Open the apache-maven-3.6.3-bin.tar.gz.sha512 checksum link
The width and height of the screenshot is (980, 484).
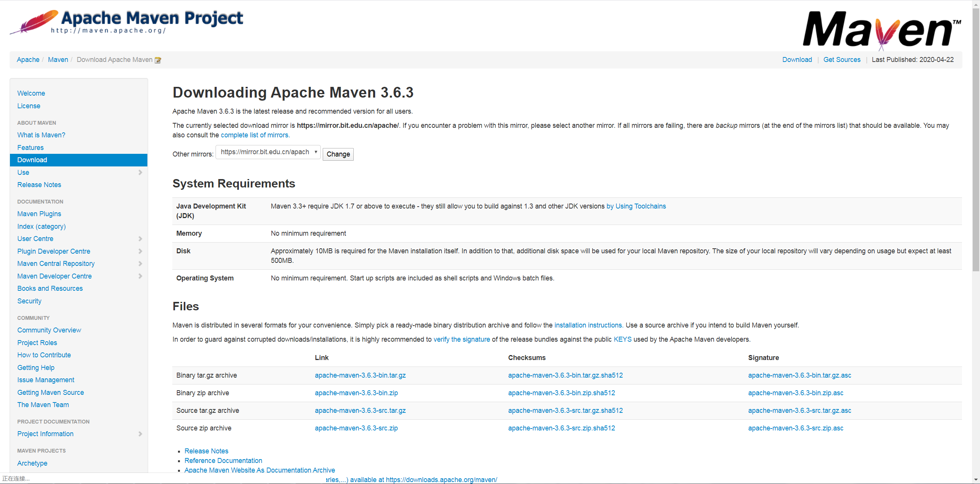pos(565,375)
